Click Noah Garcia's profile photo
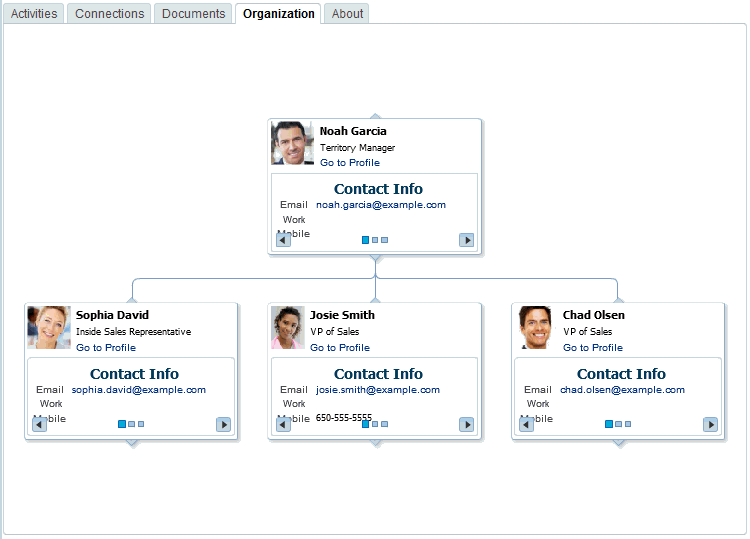Image resolution: width=750 pixels, height=539 pixels. tap(292, 143)
